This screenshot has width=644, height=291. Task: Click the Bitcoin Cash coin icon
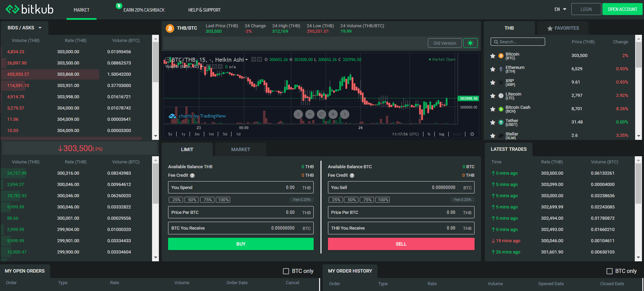click(501, 109)
